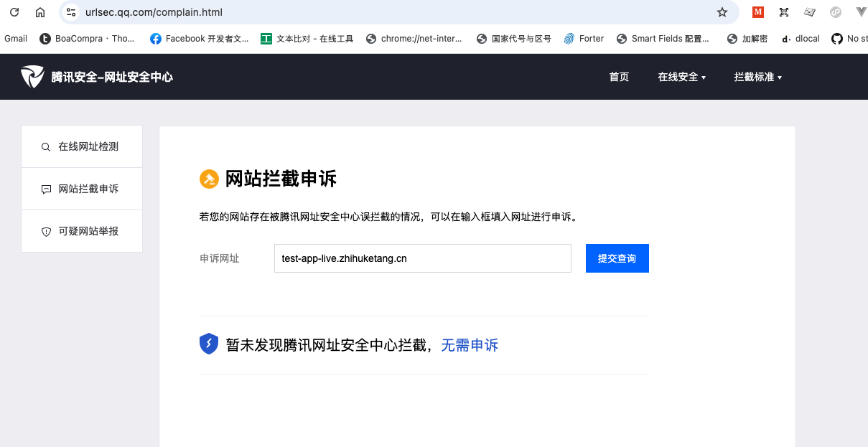
Task: Open the GitHub bookmark at the bar's end
Action: click(849, 39)
